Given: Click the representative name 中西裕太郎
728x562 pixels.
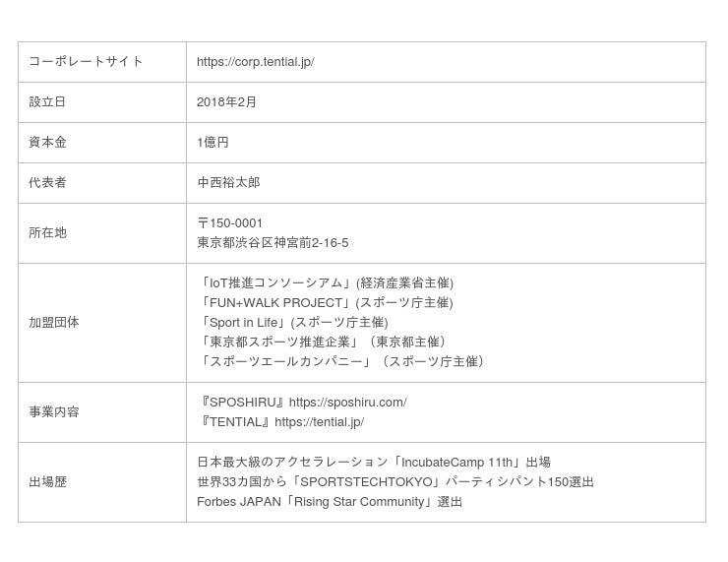Looking at the screenshot, I should point(228,183).
